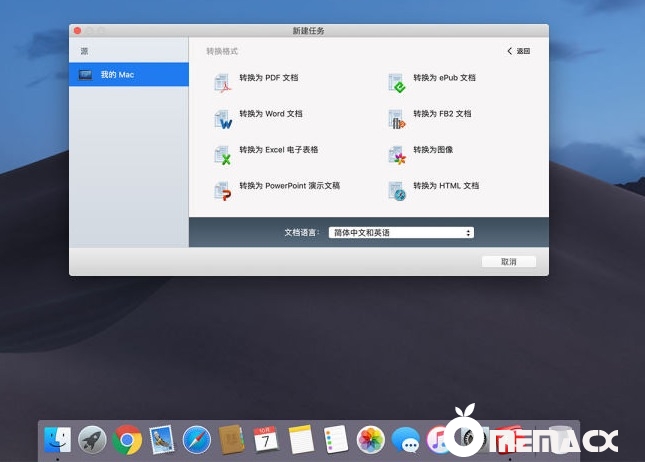Click the PDF document conversion icon
The width and height of the screenshot is (645, 462).
click(223, 83)
